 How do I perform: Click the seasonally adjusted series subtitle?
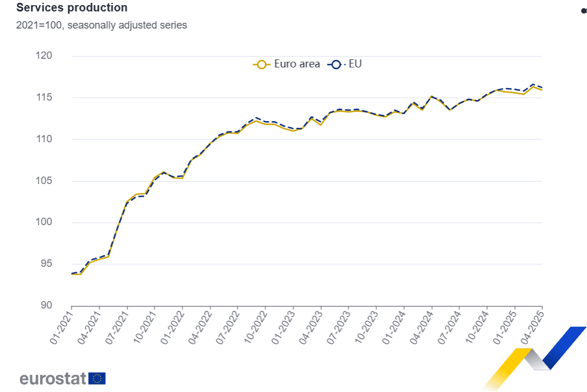[102, 25]
